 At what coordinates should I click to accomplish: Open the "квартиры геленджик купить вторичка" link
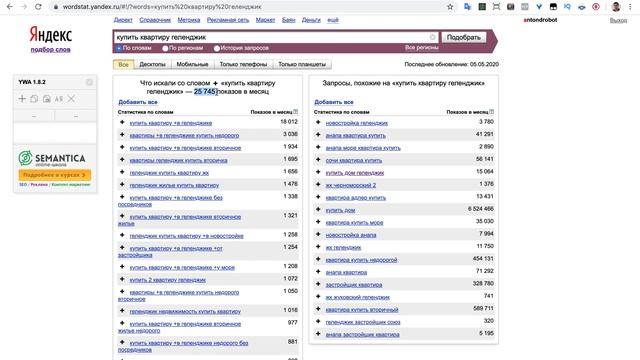coord(178,160)
